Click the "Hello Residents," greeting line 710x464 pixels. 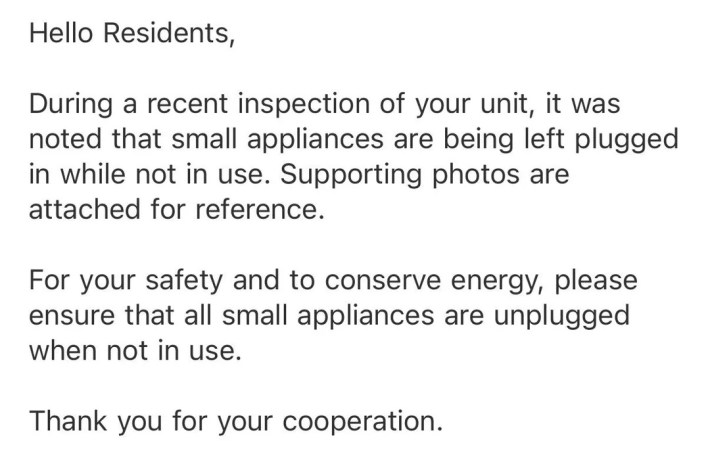click(x=134, y=33)
